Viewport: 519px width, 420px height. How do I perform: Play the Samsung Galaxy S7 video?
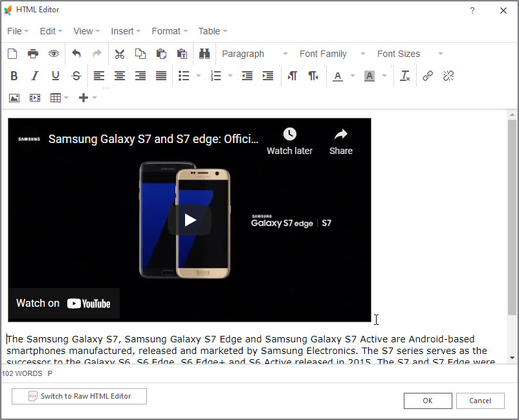tap(190, 220)
